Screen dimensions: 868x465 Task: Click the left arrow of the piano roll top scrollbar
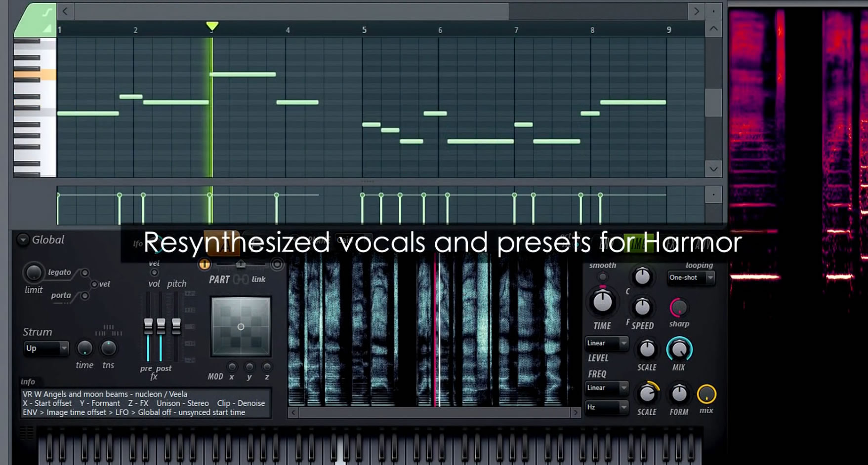[x=65, y=11]
